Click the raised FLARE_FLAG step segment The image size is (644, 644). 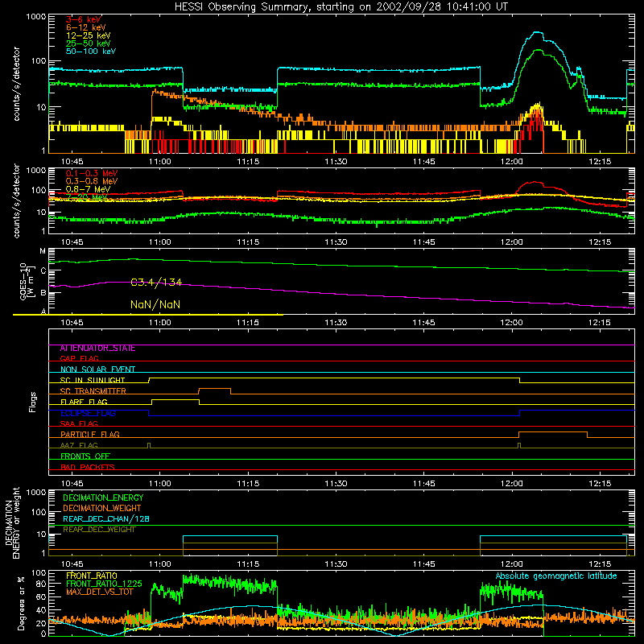click(x=175, y=399)
